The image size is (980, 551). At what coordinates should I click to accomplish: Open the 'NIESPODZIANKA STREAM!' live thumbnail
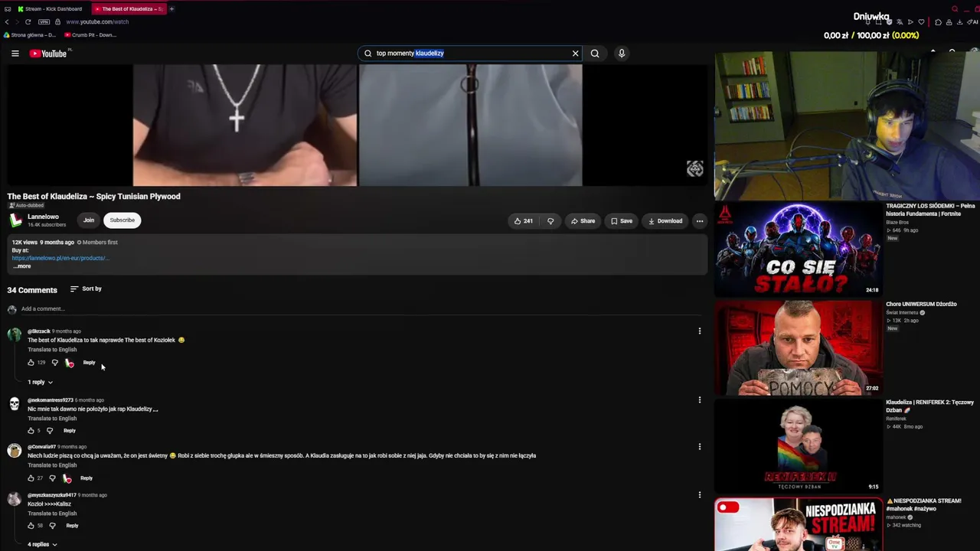point(799,524)
